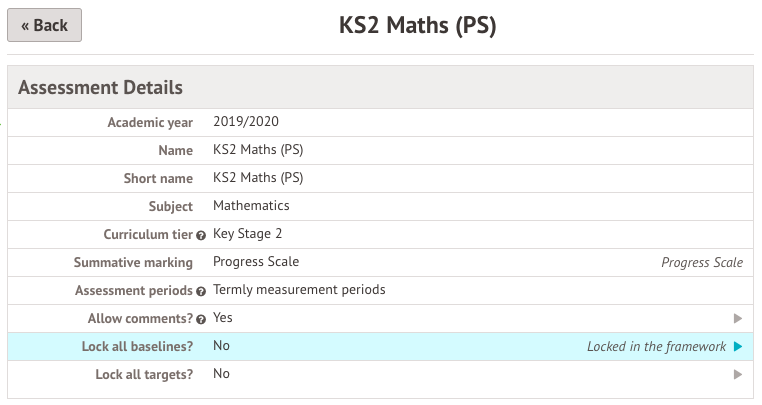Image resolution: width=762 pixels, height=405 pixels.
Task: Click the Allow comments help icon
Action: click(x=201, y=319)
